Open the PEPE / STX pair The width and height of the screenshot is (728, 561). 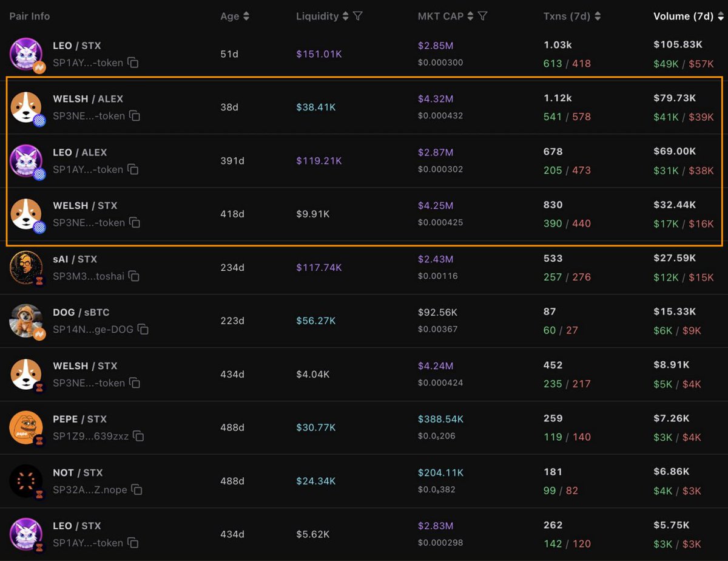[x=79, y=419]
